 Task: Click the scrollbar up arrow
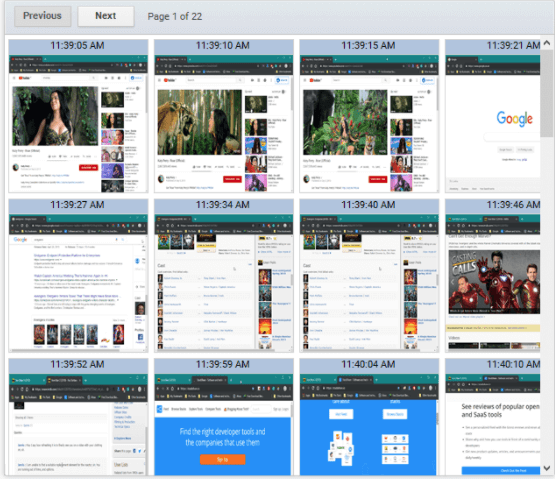[x=547, y=43]
